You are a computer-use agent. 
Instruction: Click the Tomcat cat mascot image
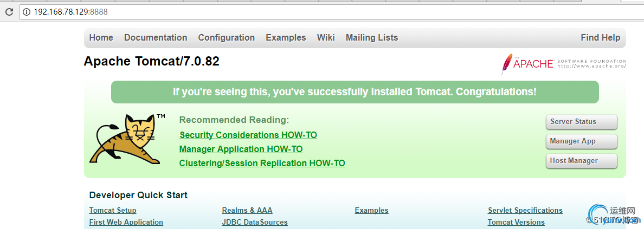tap(127, 139)
